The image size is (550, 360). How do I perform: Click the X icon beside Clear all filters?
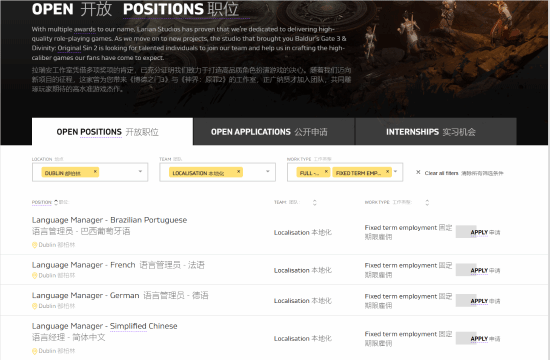[x=418, y=172]
